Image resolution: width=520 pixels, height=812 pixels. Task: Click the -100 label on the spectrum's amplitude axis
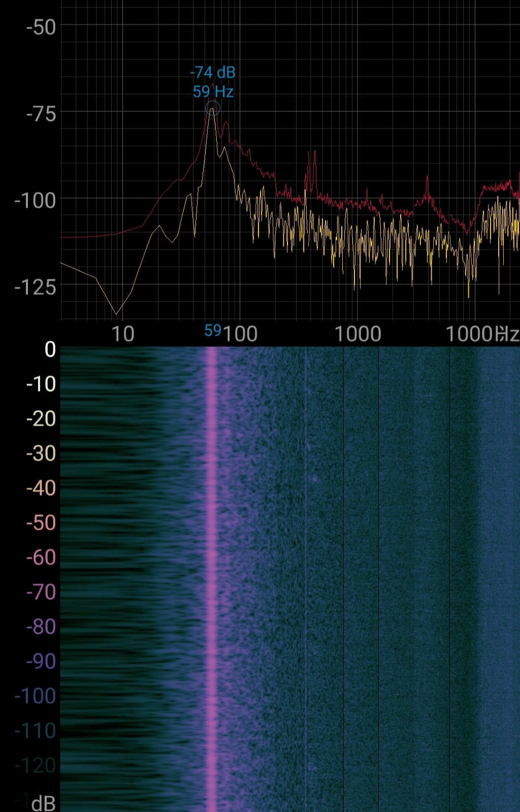35,201
